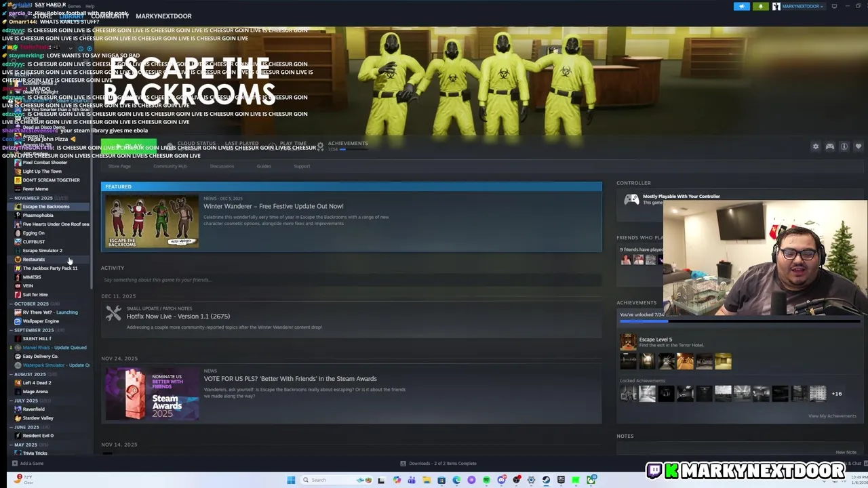Click the activity comment input field
This screenshot has width=868, height=488.
coord(351,280)
